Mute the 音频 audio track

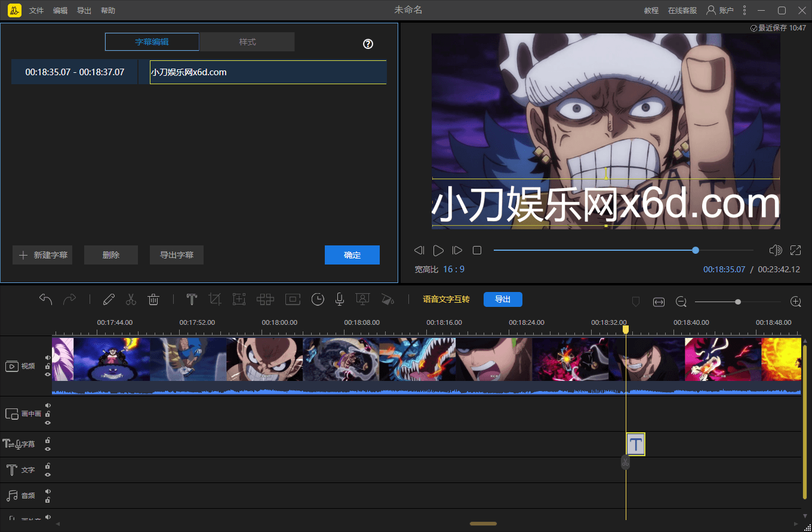pyautogui.click(x=47, y=490)
